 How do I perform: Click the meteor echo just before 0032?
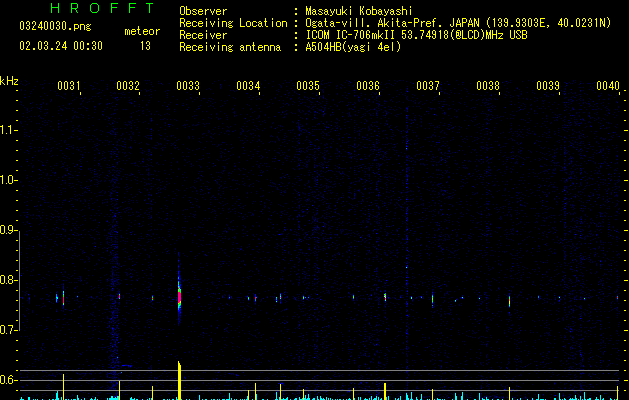pos(119,296)
